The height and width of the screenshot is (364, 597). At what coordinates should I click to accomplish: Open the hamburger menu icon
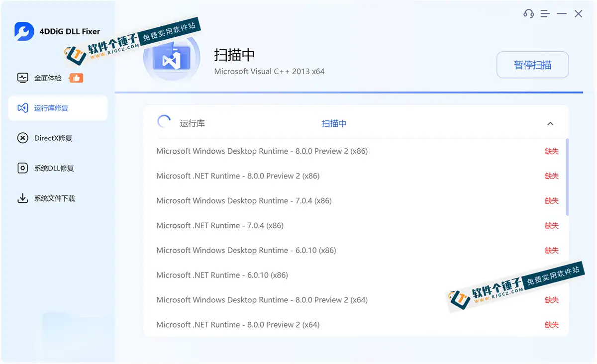[545, 14]
